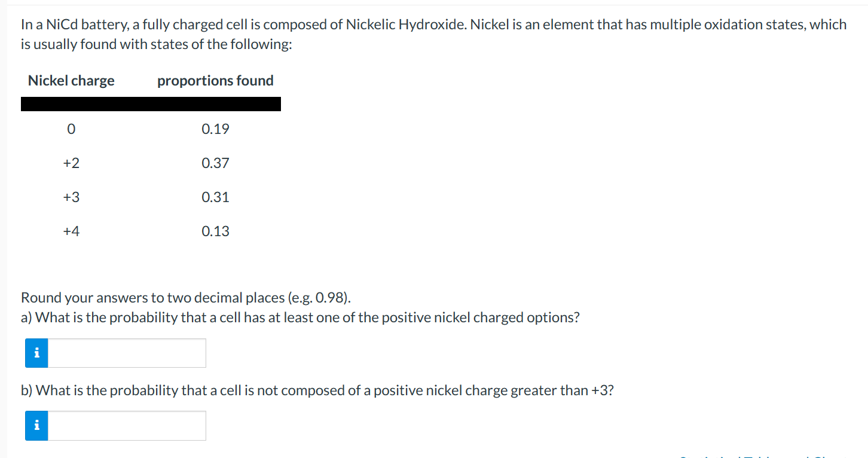Image resolution: width=868 pixels, height=458 pixels.
Task: Select the +3 nickel charge entry
Action: [x=71, y=197]
